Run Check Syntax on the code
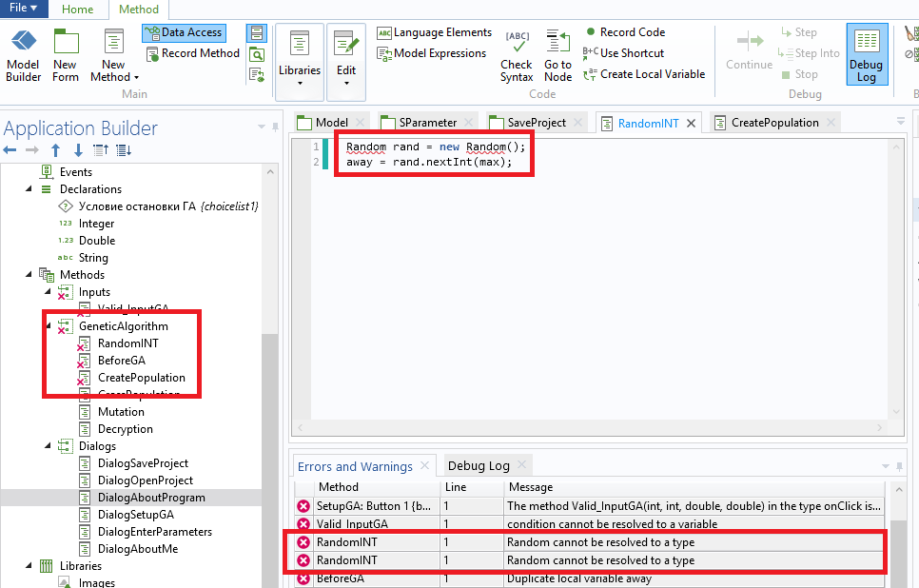Viewport: 919px width, 588px height. click(517, 55)
